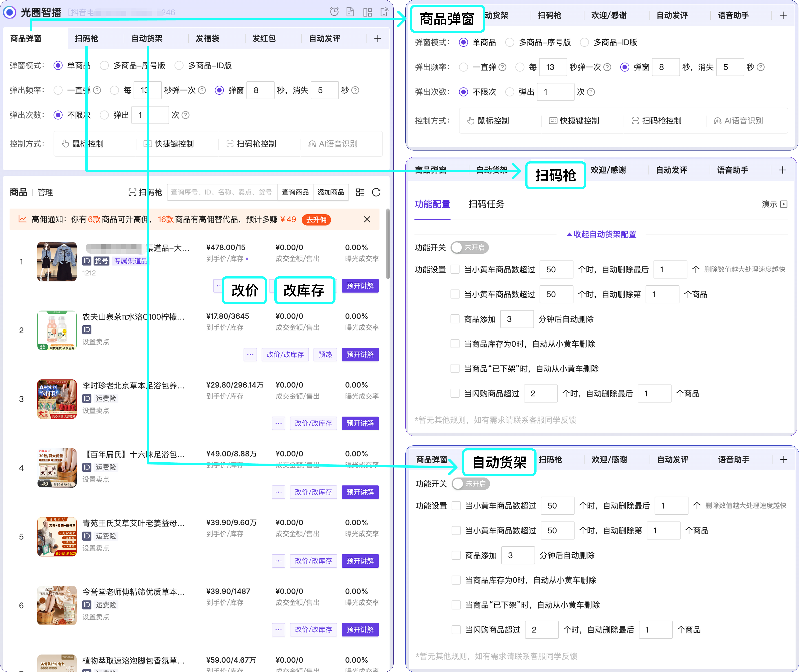Viewport: 799px width, 672px height.
Task: Select the 多商品-序号版 popup mode
Action: pos(104,66)
